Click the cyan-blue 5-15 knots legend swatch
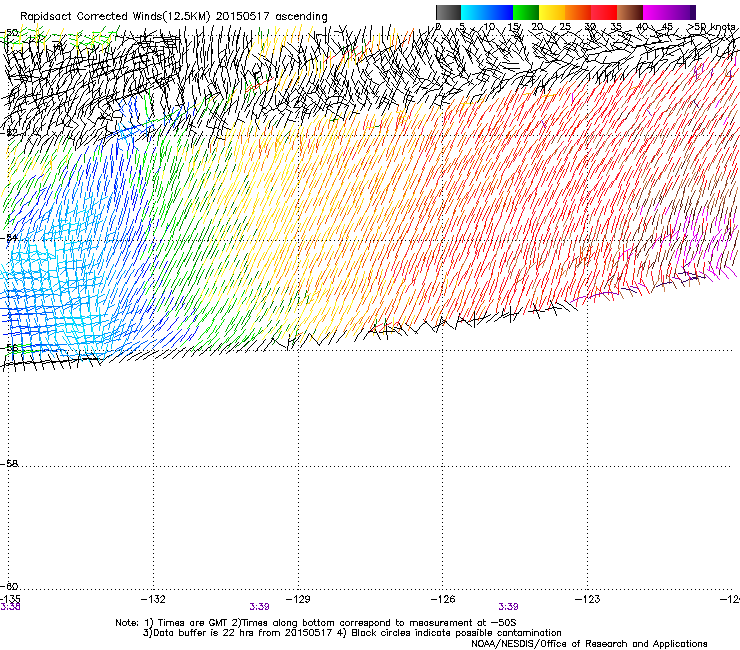 point(487,12)
